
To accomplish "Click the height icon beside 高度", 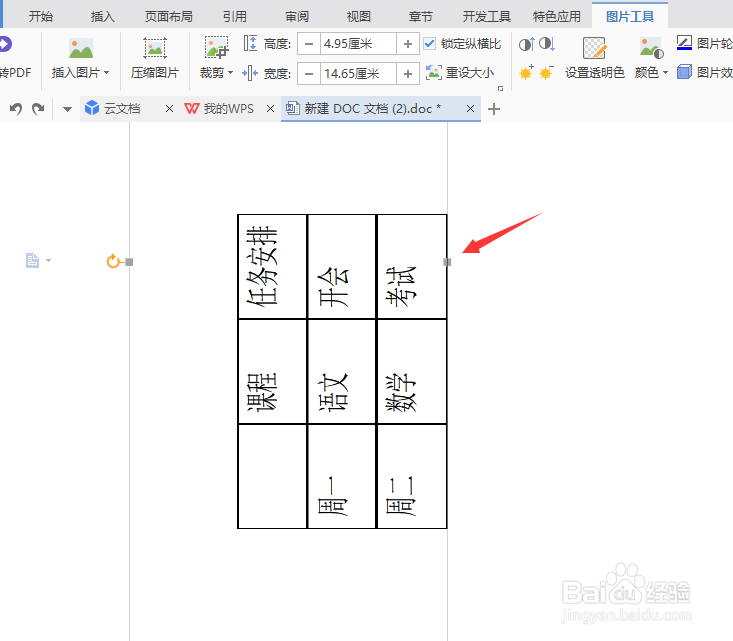I will 250,43.
